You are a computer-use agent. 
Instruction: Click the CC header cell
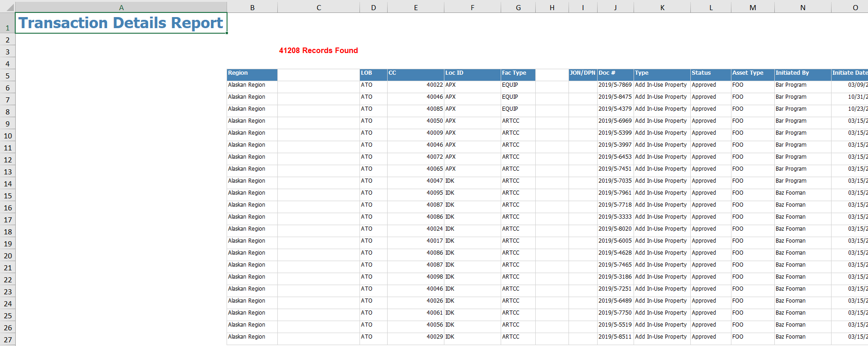416,75
